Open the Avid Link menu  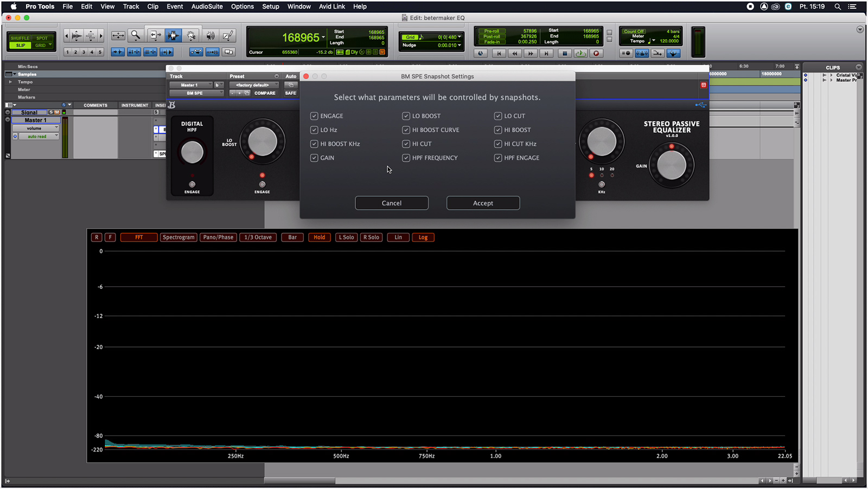[332, 7]
